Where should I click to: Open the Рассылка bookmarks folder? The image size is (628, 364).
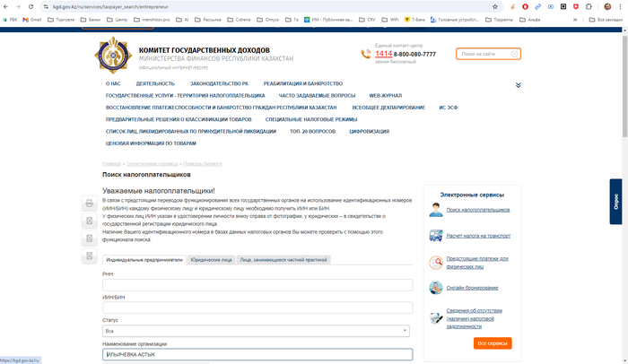point(208,20)
